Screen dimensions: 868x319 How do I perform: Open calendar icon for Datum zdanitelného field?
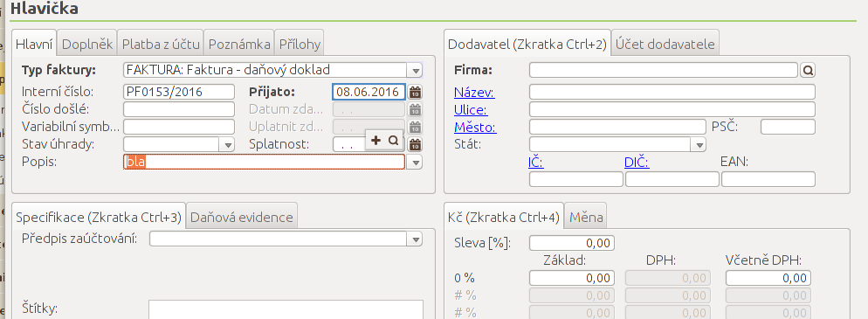[415, 109]
